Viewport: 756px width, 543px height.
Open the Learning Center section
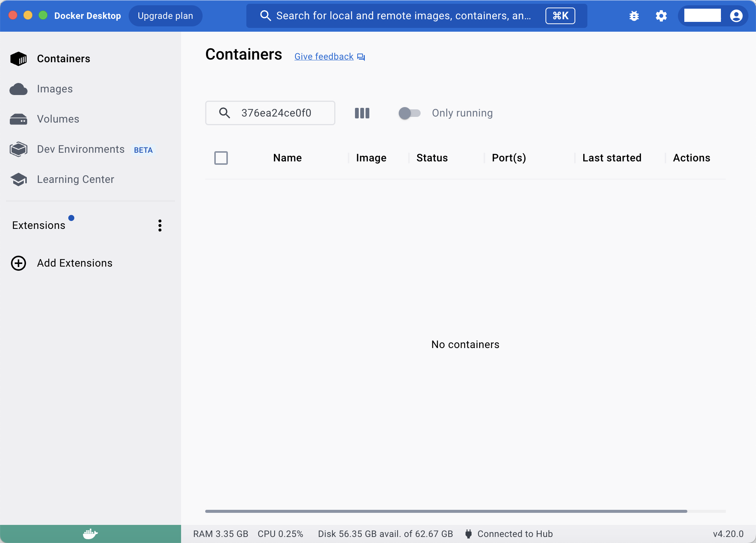[91, 179]
